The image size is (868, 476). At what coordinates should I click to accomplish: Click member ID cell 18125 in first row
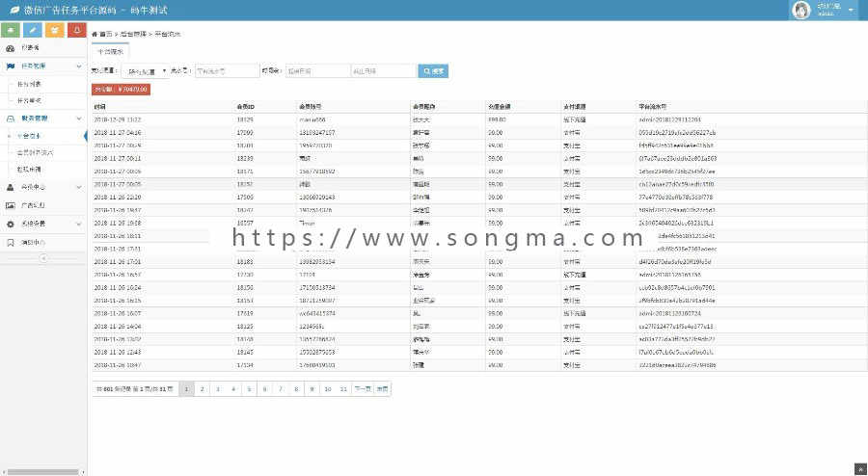coord(245,119)
